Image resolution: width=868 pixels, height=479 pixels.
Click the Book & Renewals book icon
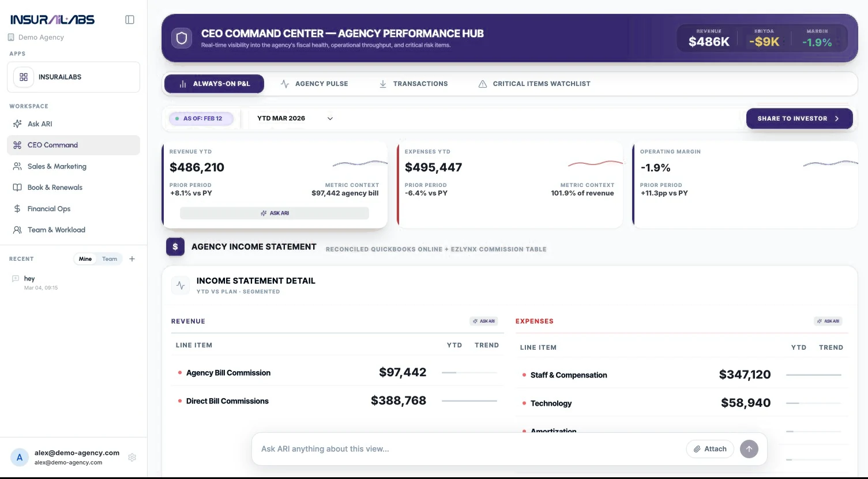click(x=17, y=188)
